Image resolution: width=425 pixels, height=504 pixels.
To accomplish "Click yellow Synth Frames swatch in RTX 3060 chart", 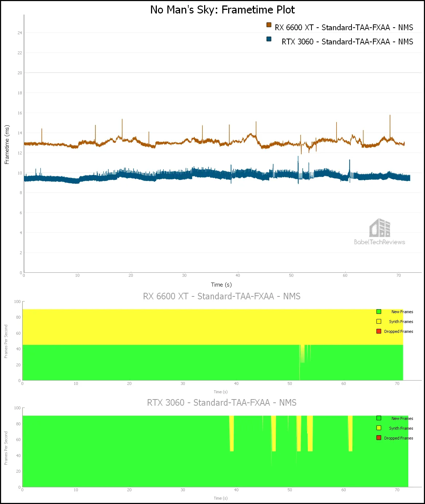I will (x=379, y=428).
